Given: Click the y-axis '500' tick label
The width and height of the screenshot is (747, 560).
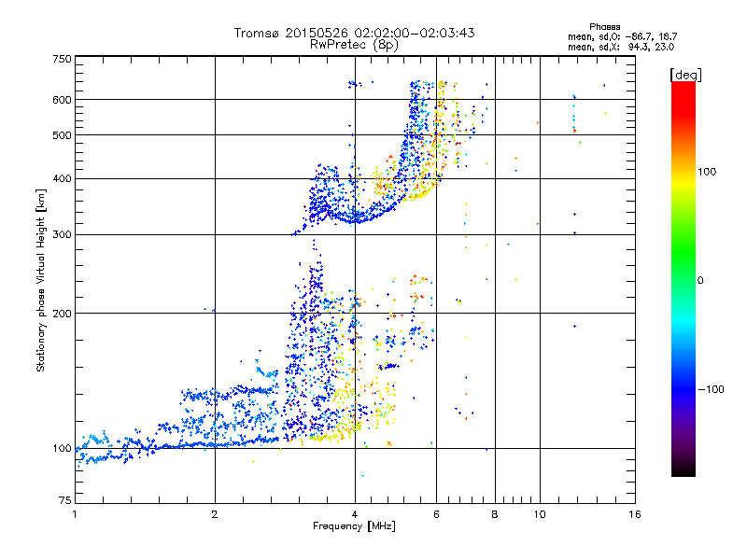Looking at the screenshot, I should [x=62, y=135].
